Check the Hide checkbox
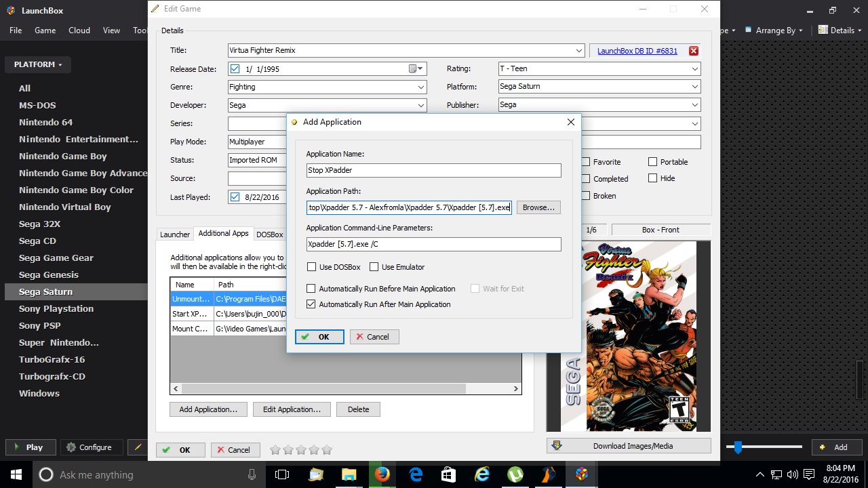The image size is (868, 488). tap(652, 178)
